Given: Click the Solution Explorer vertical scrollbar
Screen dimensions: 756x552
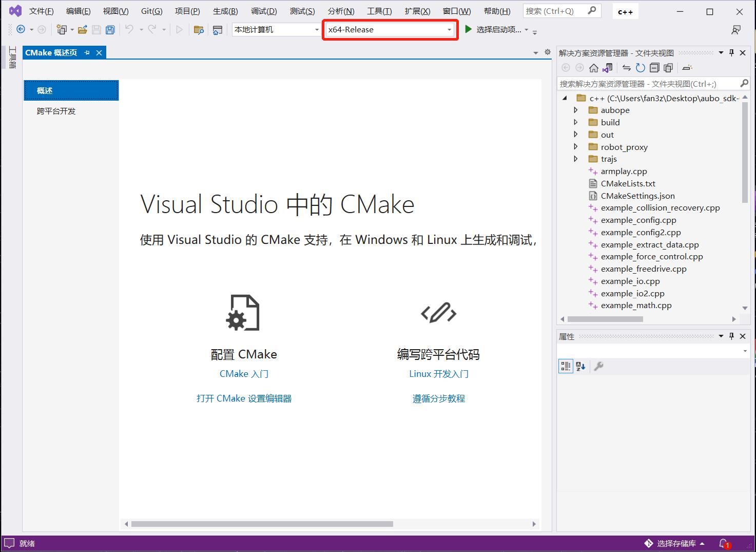Looking at the screenshot, I should [x=745, y=151].
